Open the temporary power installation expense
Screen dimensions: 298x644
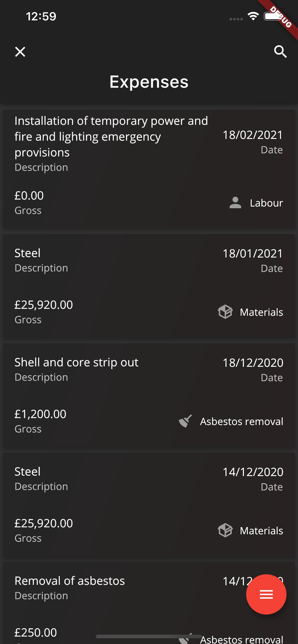click(149, 169)
